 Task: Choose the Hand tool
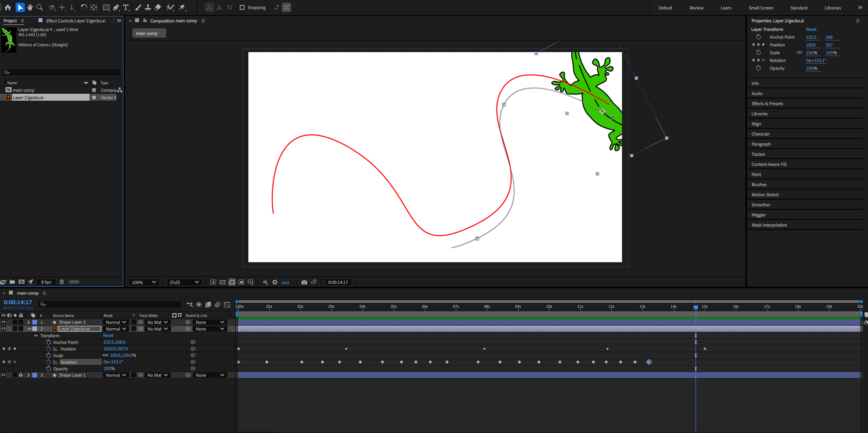[x=30, y=7]
